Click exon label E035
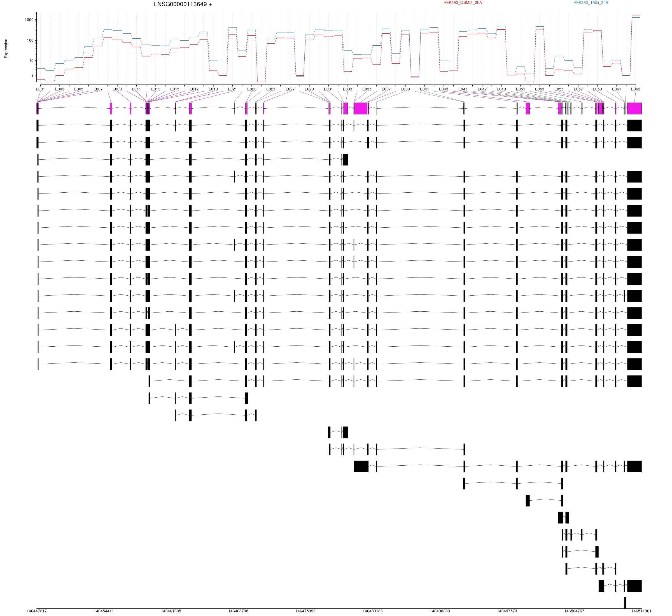This screenshot has height=616, width=672. pos(367,89)
